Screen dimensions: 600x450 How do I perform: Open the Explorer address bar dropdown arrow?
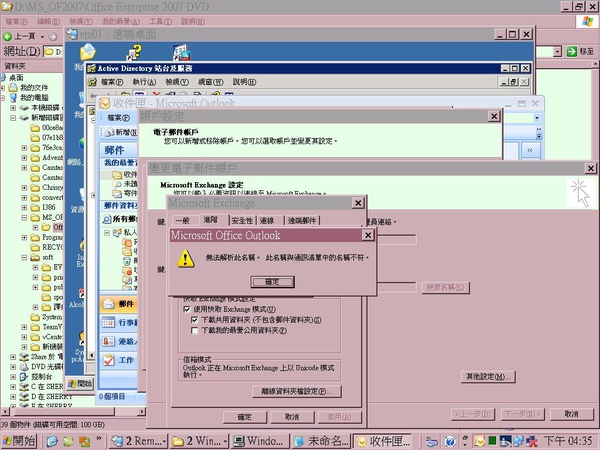tap(558, 51)
